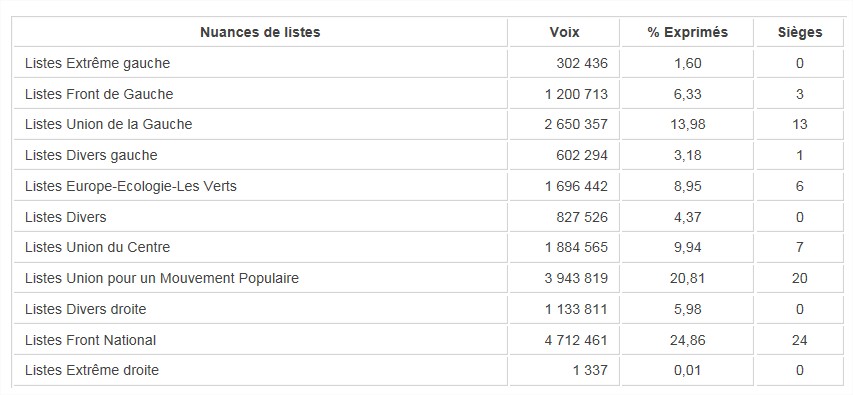The width and height of the screenshot is (853, 395).
Task: Click the 'Listes Divers gauche' cell
Action: click(260, 156)
